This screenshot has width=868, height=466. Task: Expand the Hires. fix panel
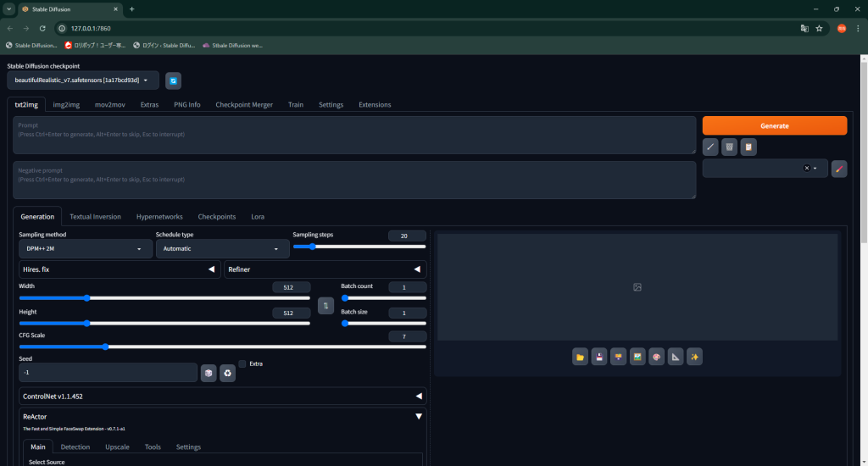119,269
